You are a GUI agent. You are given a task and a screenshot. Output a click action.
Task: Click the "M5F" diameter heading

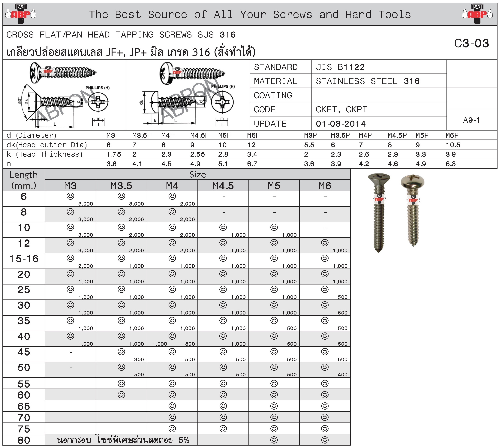tap(225, 135)
